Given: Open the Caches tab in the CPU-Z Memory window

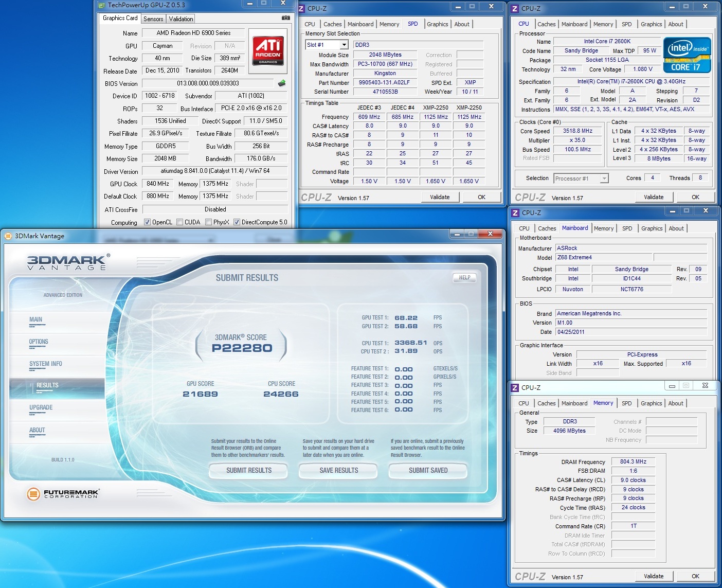Looking at the screenshot, I should tap(547, 403).
